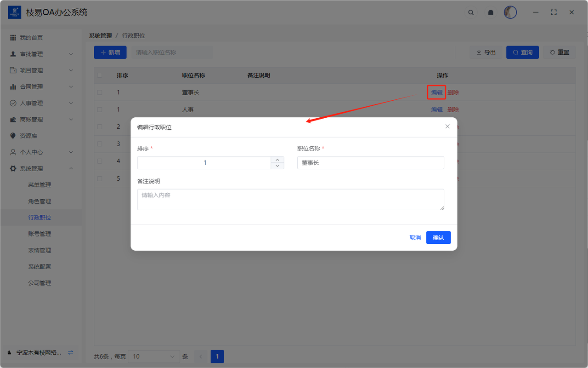This screenshot has width=588, height=368.
Task: Toggle fullscreen window icon in header
Action: pos(554,12)
